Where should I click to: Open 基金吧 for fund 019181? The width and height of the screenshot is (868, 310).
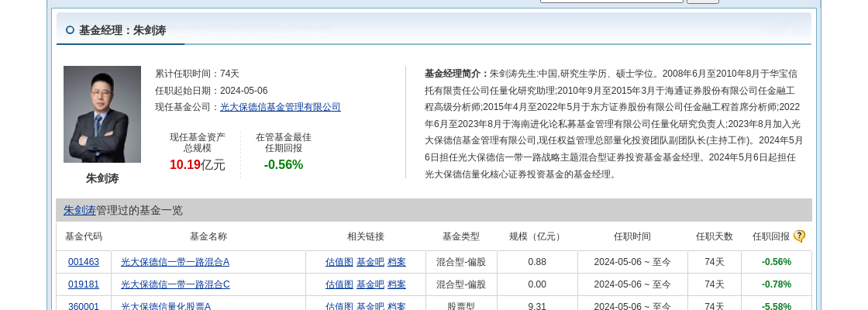point(370,284)
